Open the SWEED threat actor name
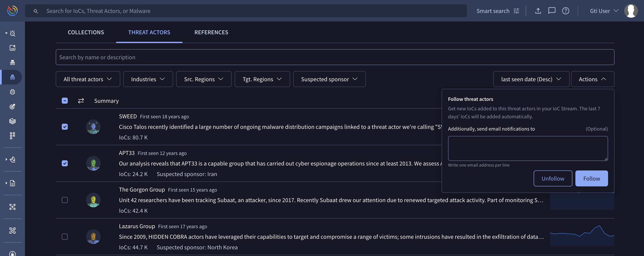644x256 pixels. [x=128, y=116]
